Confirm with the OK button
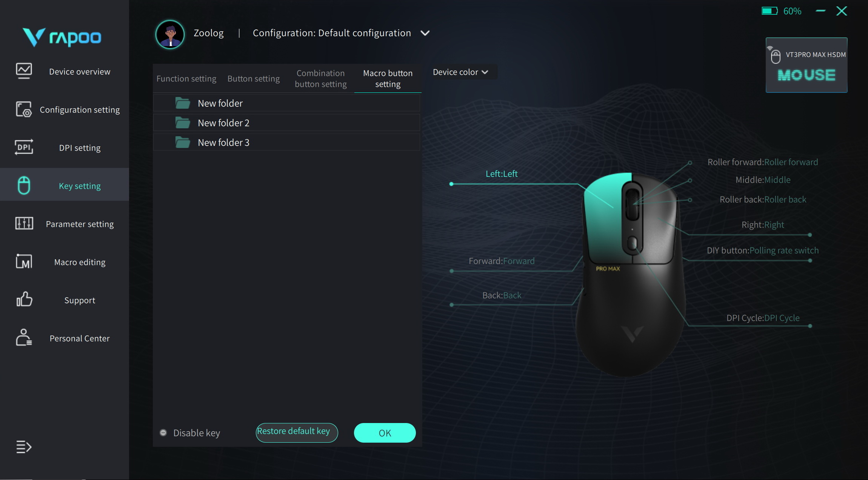This screenshot has width=868, height=480. (385, 433)
